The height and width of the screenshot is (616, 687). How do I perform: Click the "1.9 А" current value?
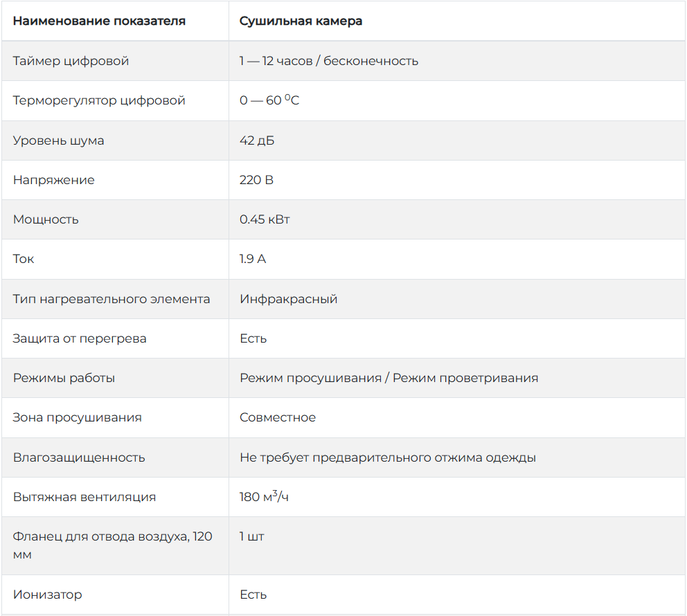(253, 259)
